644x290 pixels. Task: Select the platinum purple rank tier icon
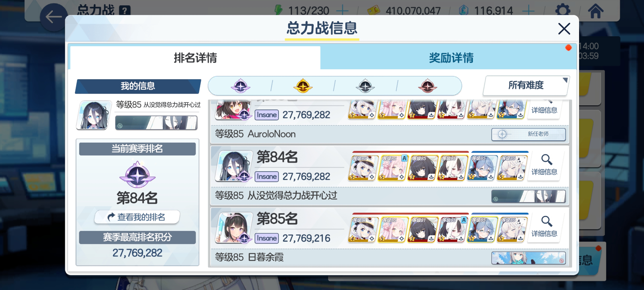click(x=240, y=86)
